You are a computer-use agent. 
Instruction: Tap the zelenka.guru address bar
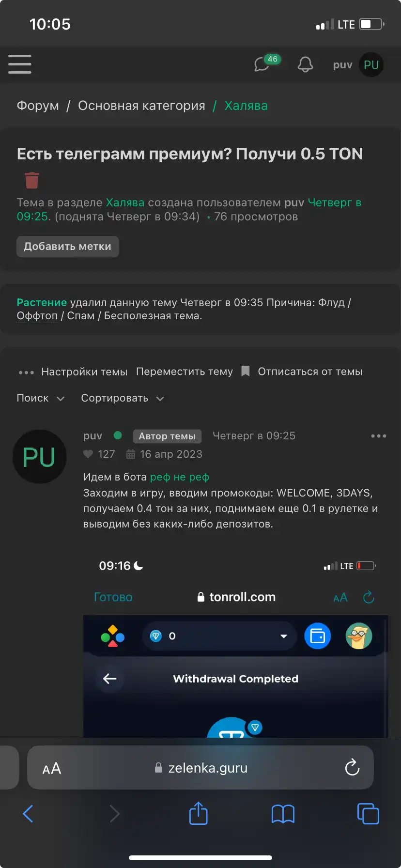tap(200, 767)
